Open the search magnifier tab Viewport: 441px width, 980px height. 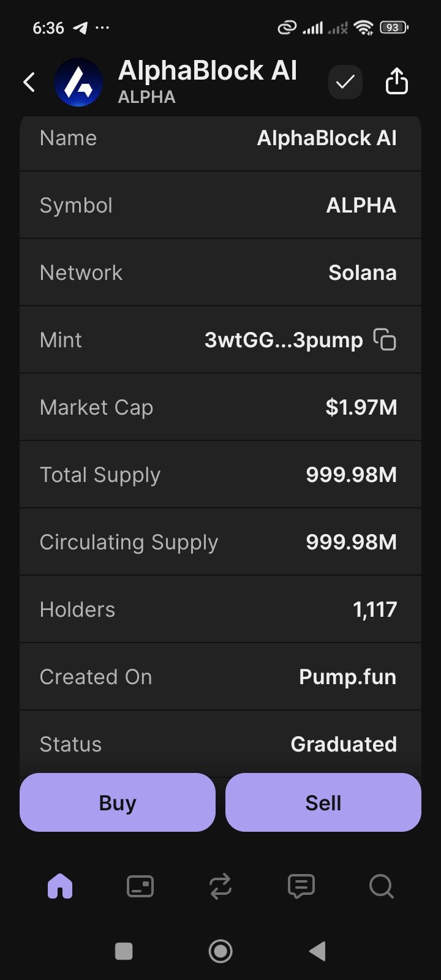pos(381,886)
